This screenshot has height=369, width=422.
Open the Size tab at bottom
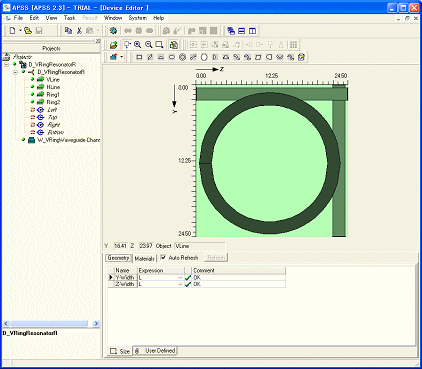(120, 351)
